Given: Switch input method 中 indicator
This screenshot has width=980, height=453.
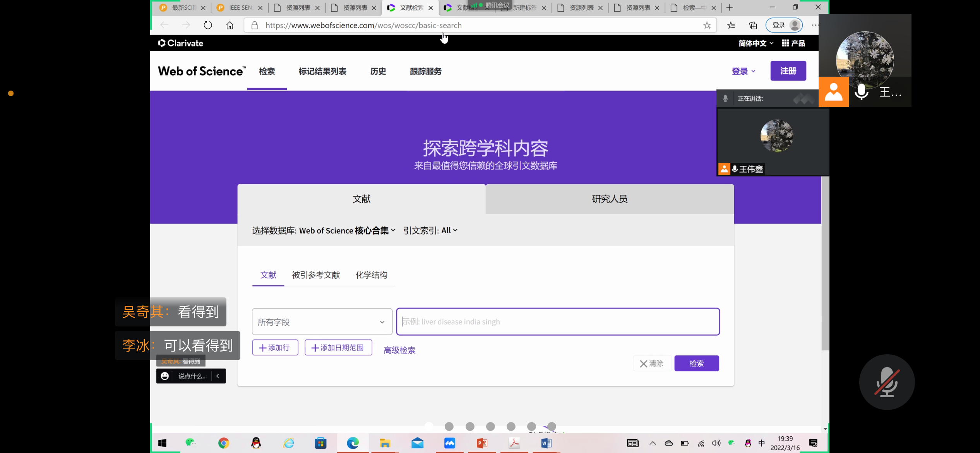Looking at the screenshot, I should [761, 443].
